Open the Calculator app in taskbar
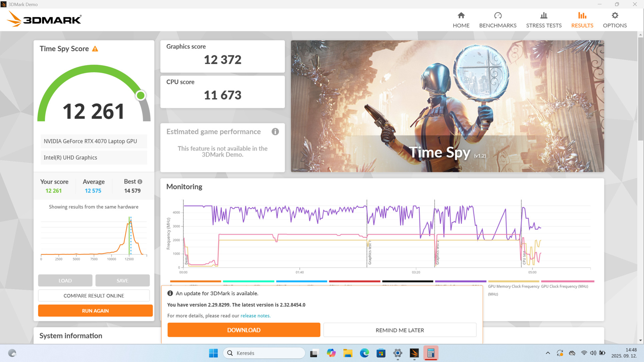This screenshot has width=644, height=362. point(431,353)
